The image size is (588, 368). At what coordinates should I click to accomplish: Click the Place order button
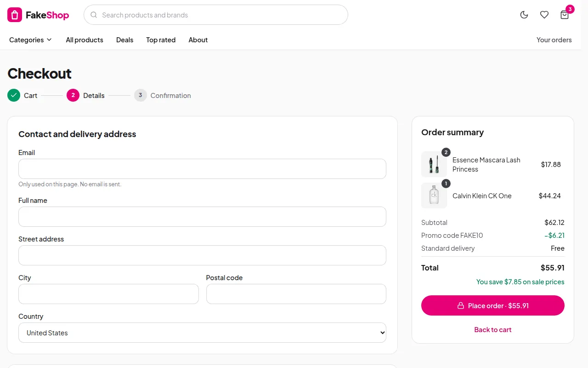493,305
